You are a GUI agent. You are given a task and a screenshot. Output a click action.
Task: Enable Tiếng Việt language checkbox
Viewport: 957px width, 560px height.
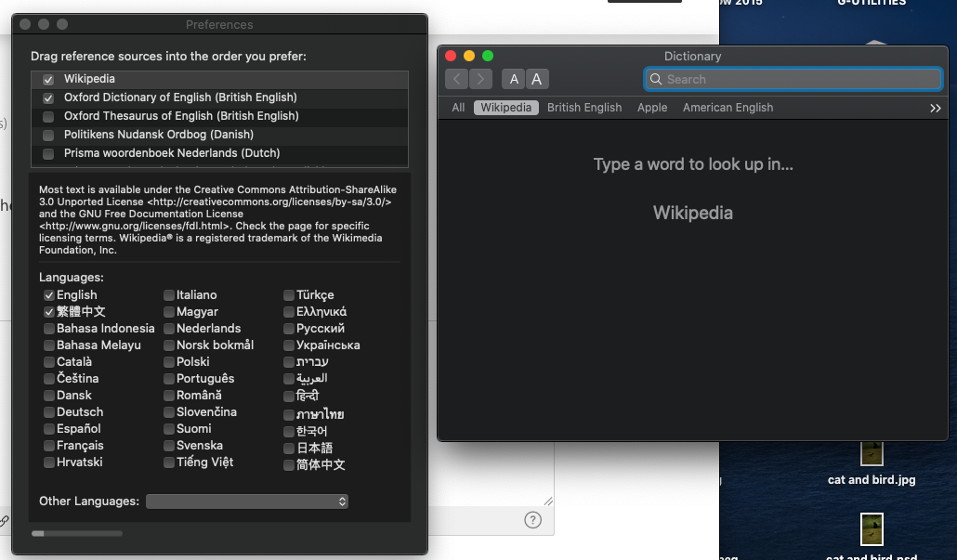tap(168, 462)
